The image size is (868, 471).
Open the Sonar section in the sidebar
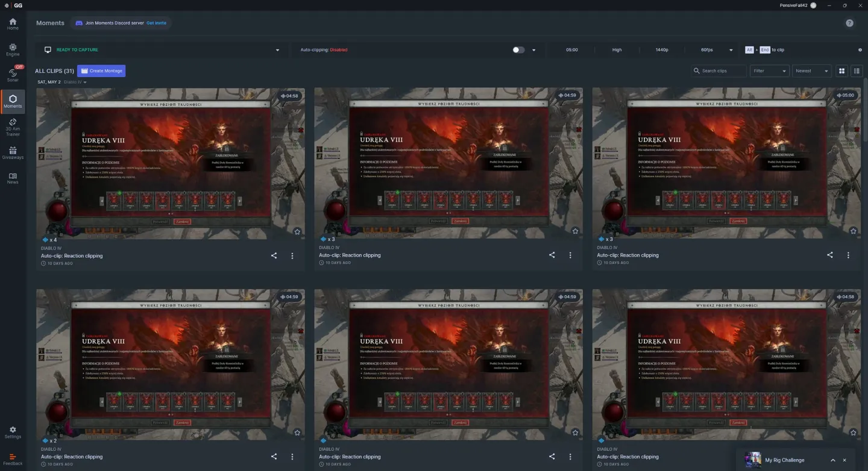[13, 75]
